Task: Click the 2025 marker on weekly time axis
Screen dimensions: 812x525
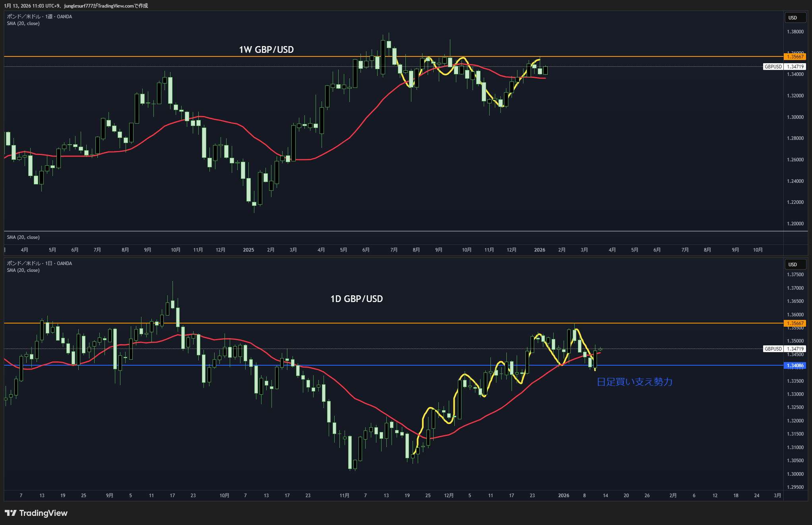Action: coord(248,250)
